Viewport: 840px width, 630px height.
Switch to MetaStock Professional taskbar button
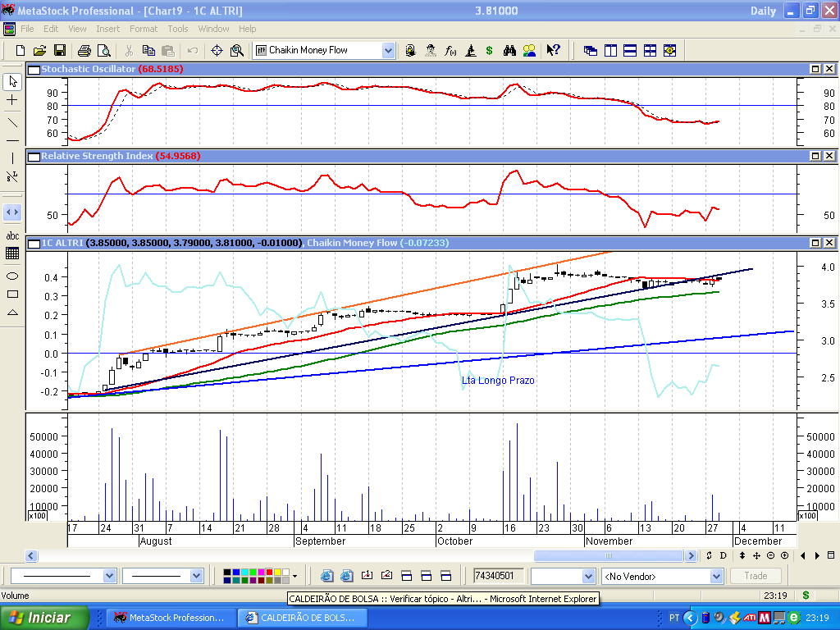171,618
